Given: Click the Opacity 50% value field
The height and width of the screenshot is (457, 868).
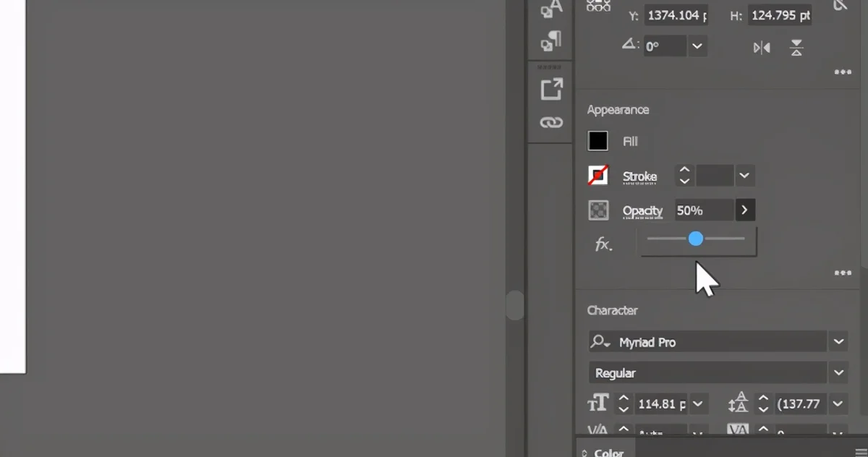Looking at the screenshot, I should coord(704,210).
